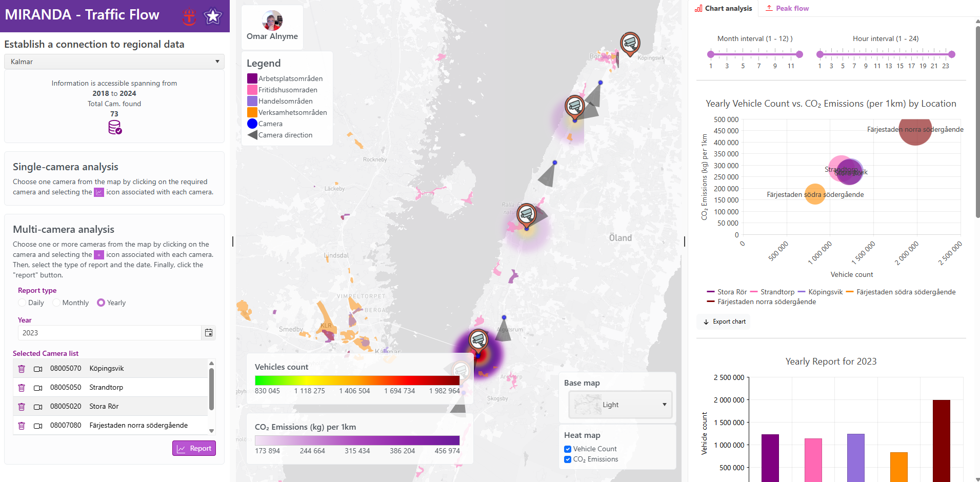
Task: Click video camera icon for Strandtorp row
Action: click(38, 388)
